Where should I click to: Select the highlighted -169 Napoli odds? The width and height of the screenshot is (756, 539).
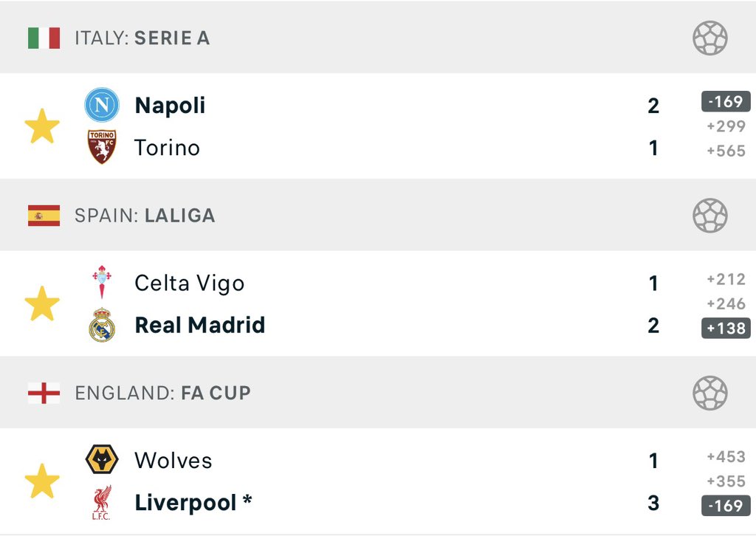tap(726, 101)
